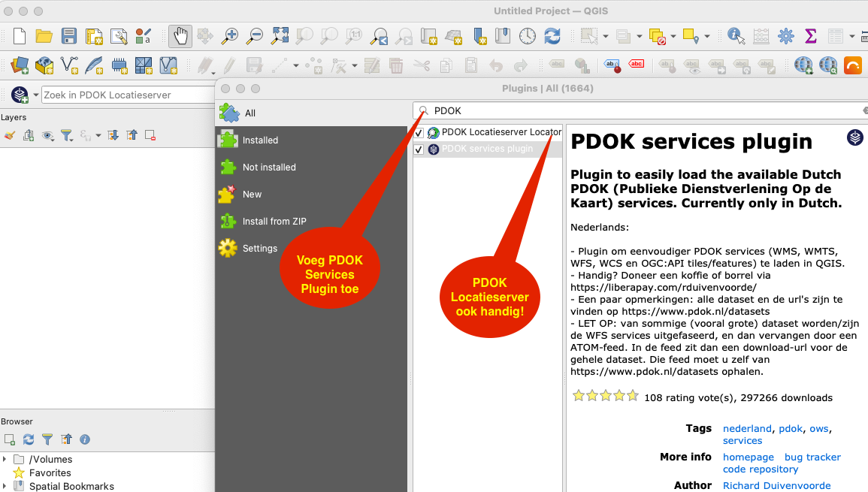Image resolution: width=868 pixels, height=492 pixels.
Task: Open the Select by Location dropdown arrow
Action: tap(707, 37)
